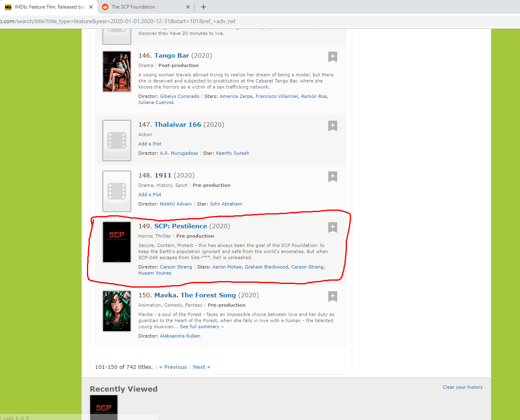This screenshot has width=520, height=420.
Task: Open the SCP poster in Recently Viewed
Action: (104, 407)
